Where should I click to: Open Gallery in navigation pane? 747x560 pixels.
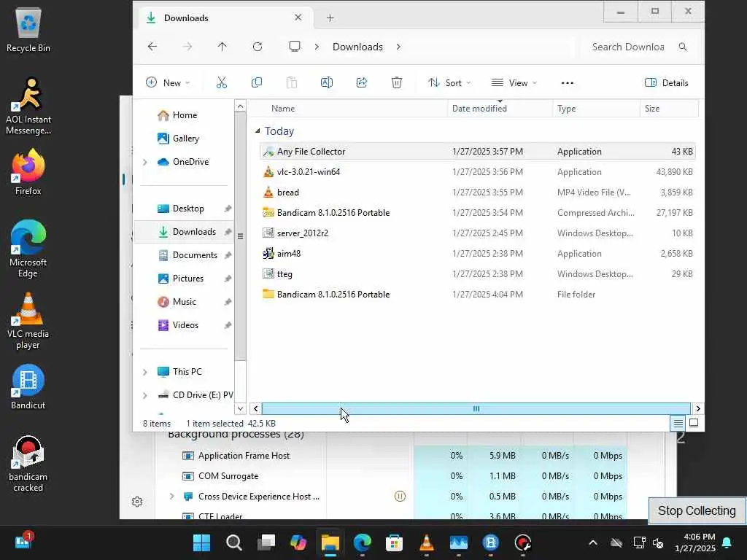coord(185,139)
